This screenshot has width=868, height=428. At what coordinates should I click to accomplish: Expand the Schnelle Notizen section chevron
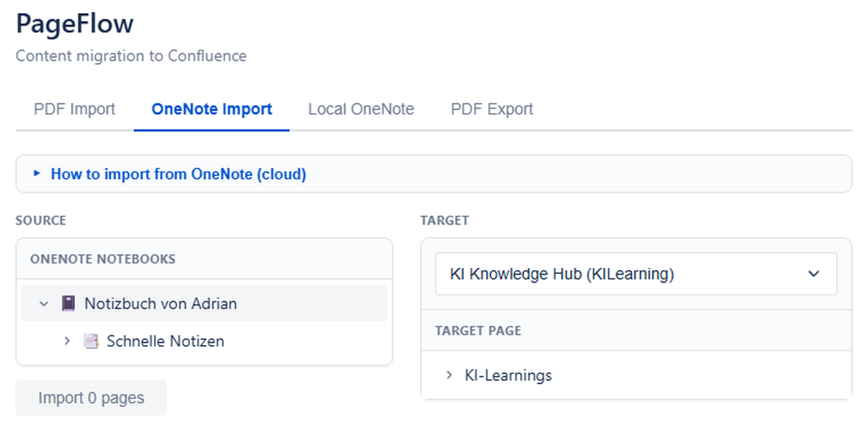pyautogui.click(x=67, y=341)
